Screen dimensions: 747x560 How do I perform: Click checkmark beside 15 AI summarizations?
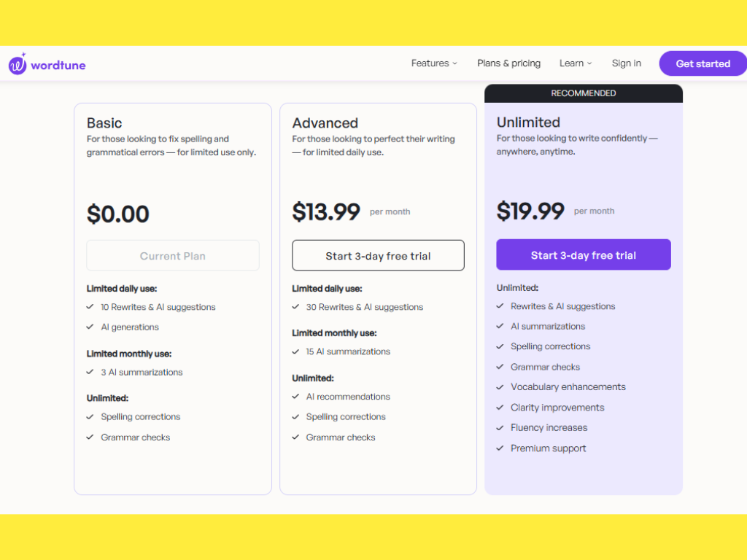pyautogui.click(x=295, y=351)
